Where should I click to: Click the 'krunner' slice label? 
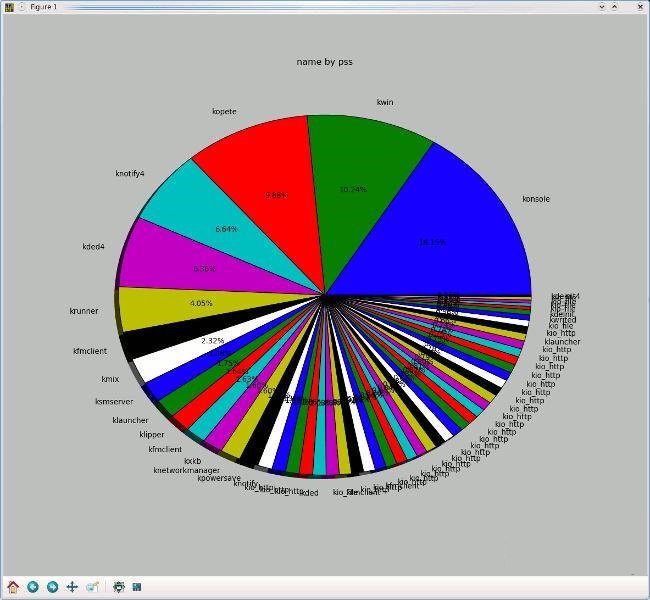pos(84,311)
